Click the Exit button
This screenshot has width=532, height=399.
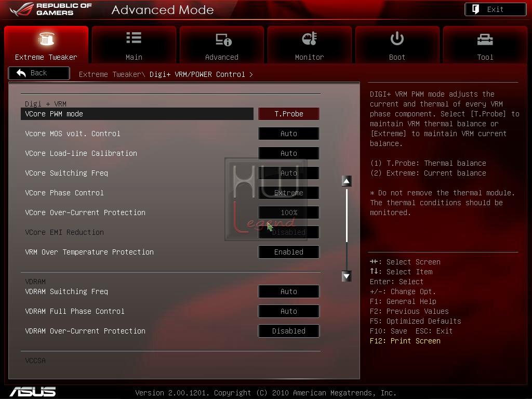point(495,9)
